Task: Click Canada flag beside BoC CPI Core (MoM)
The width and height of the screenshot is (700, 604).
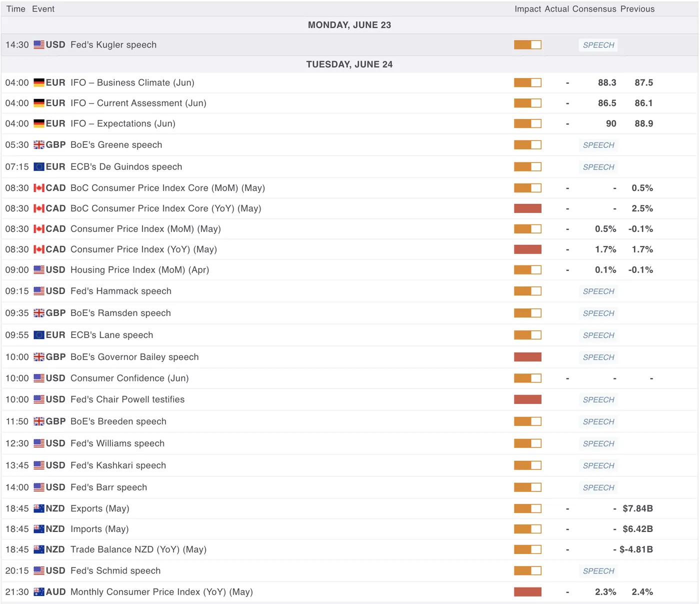Action: [x=39, y=188]
